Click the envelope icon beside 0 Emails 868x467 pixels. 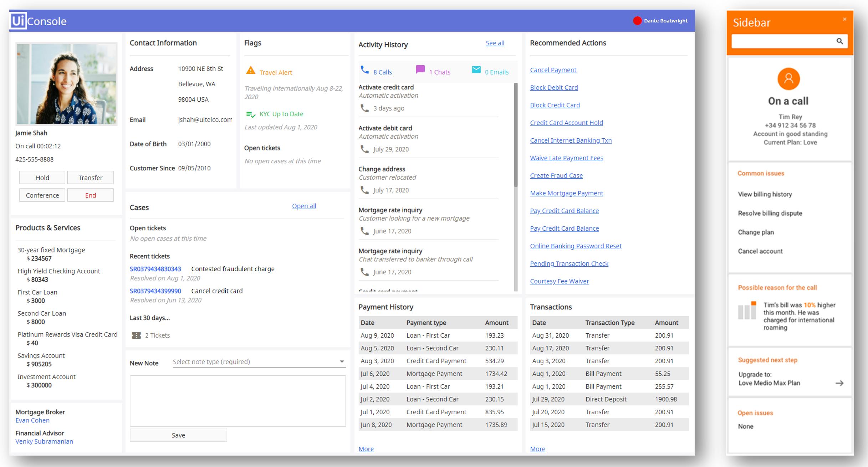[476, 70]
